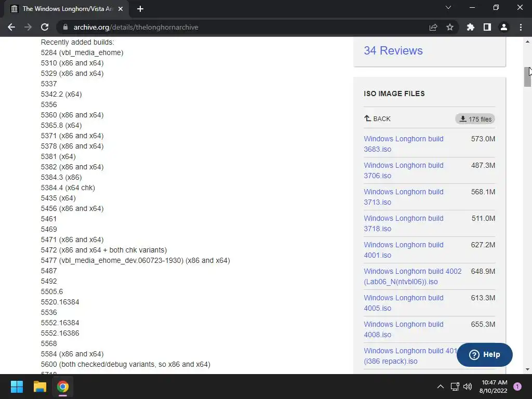This screenshot has width=532, height=399.
Task: Click the '5342.2 (x64)' build line
Action: click(x=61, y=94)
